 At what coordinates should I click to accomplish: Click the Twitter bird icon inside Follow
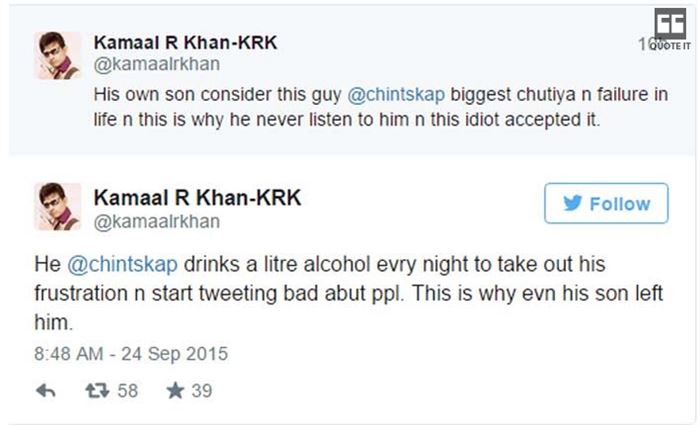pyautogui.click(x=572, y=204)
